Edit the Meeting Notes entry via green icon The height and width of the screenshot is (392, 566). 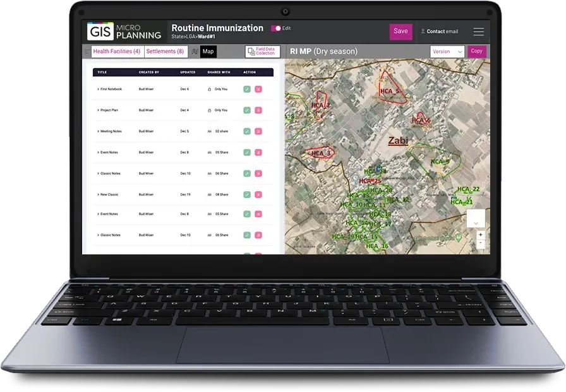[x=247, y=131]
